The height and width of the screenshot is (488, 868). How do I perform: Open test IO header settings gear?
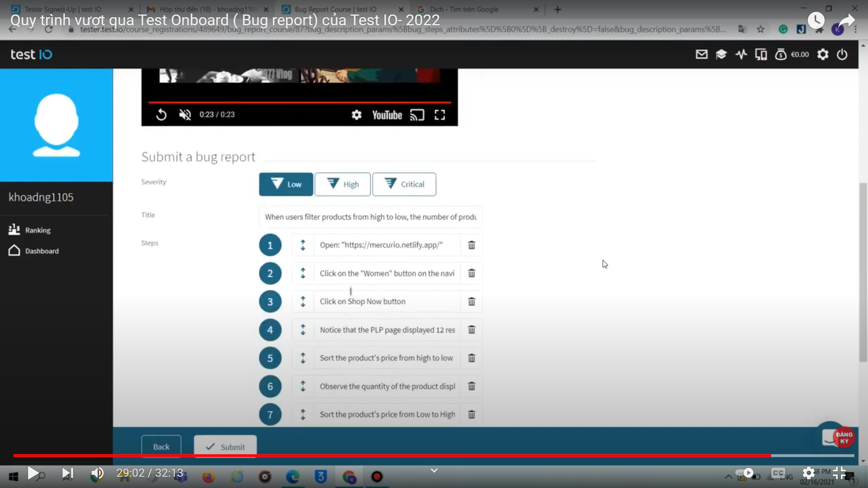823,55
